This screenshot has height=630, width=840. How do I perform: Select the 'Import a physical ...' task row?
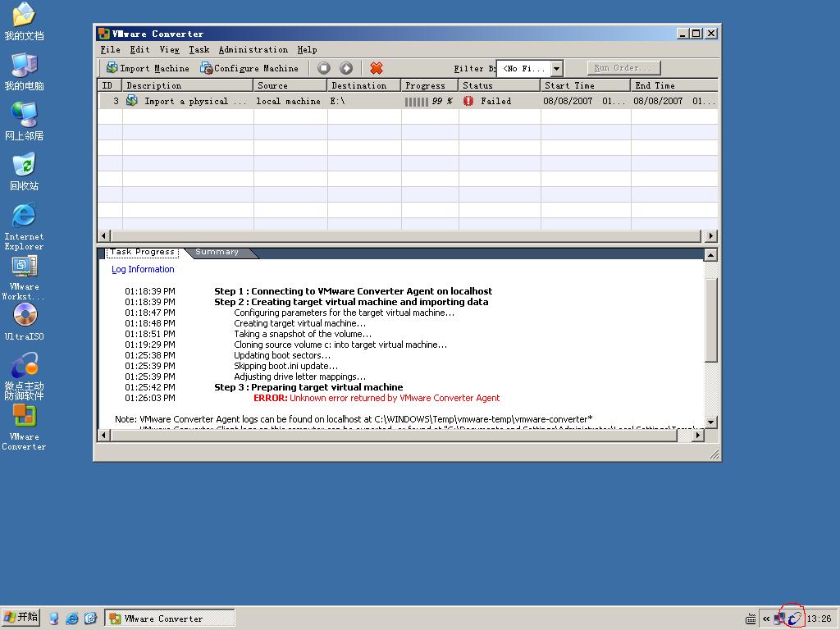coord(408,101)
